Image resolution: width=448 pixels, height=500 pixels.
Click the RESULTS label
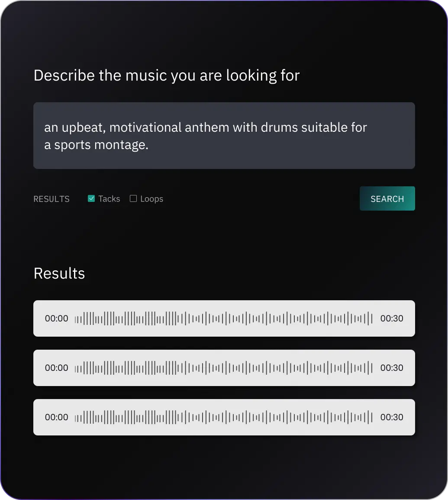pyautogui.click(x=51, y=199)
